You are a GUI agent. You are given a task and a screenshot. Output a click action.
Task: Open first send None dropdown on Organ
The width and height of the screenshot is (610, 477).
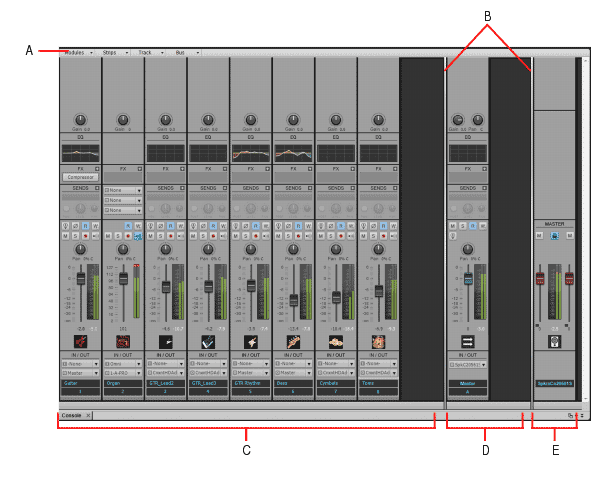click(123, 190)
